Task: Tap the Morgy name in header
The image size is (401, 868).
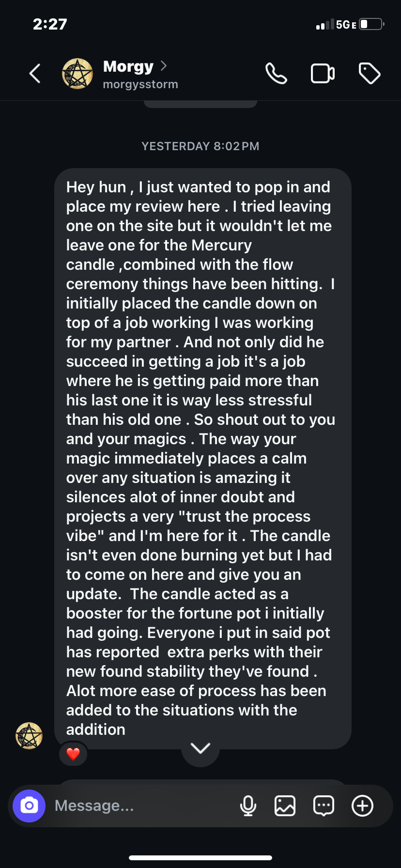Action: [128, 66]
